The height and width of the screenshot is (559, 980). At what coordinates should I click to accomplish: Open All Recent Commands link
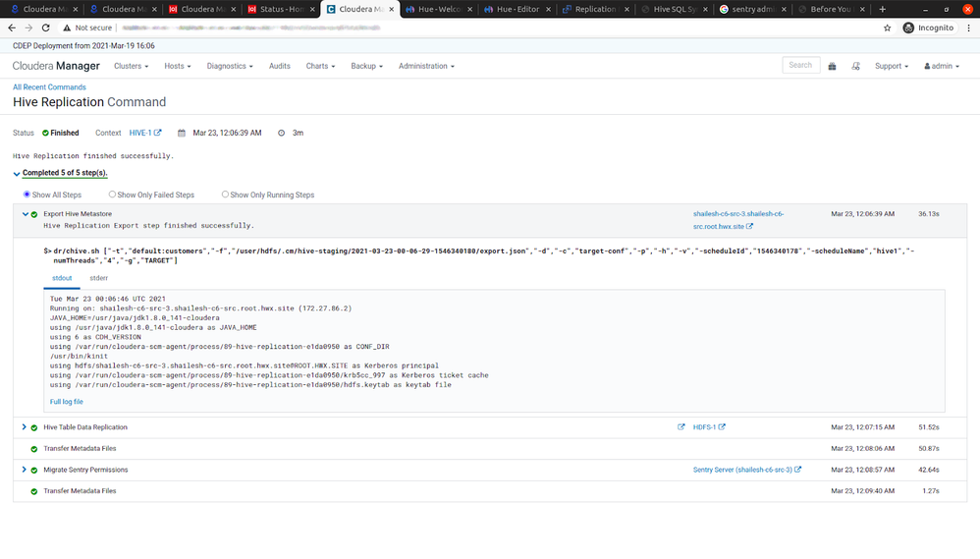point(49,86)
